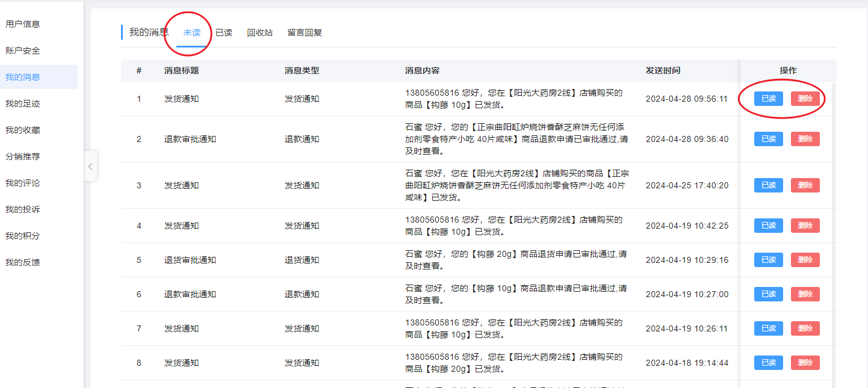Mark message 6 as 已读
Screen dimensions: 868x388
769,294
